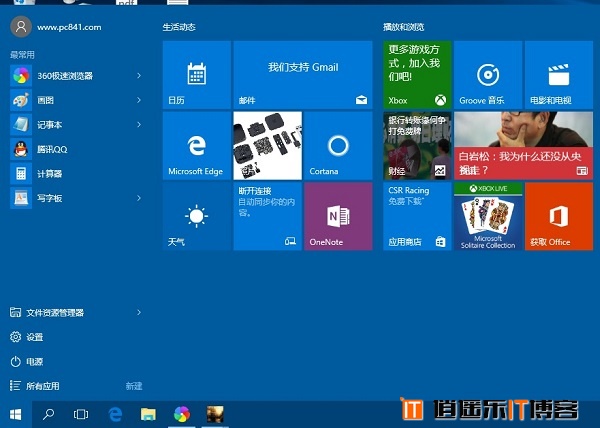
Task: Open the Finance (财经) news tile
Action: tap(417, 146)
